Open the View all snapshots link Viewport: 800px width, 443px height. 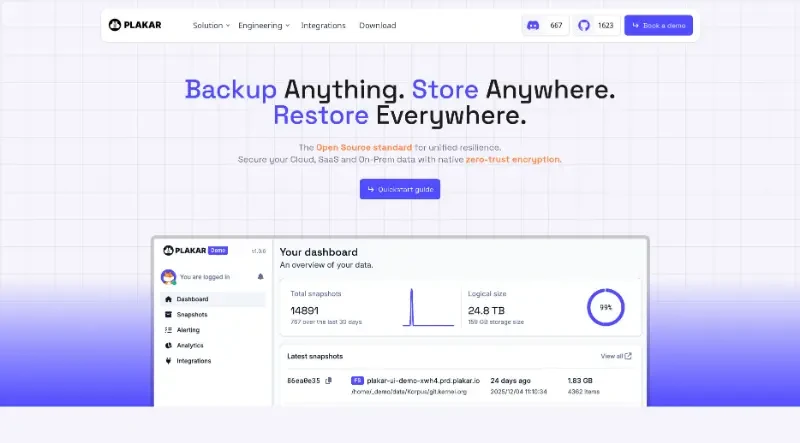616,355
